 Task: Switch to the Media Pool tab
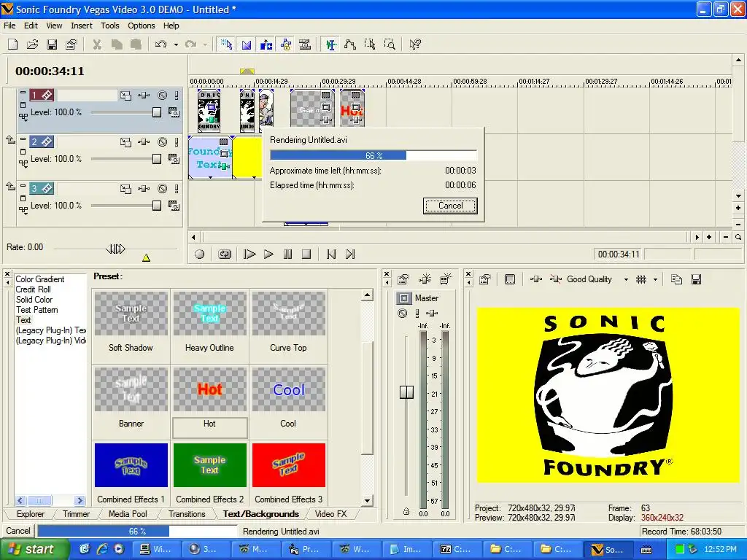pyautogui.click(x=128, y=514)
